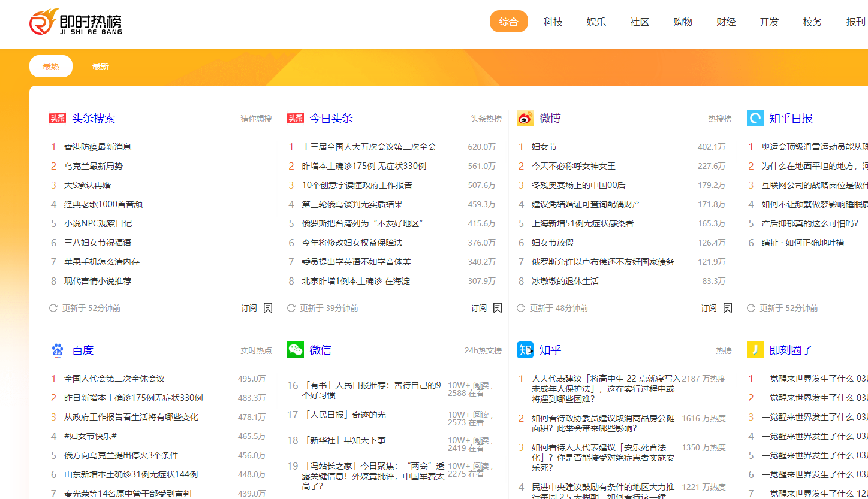Open the 知乎 card title link
868x499 pixels.
tap(550, 350)
